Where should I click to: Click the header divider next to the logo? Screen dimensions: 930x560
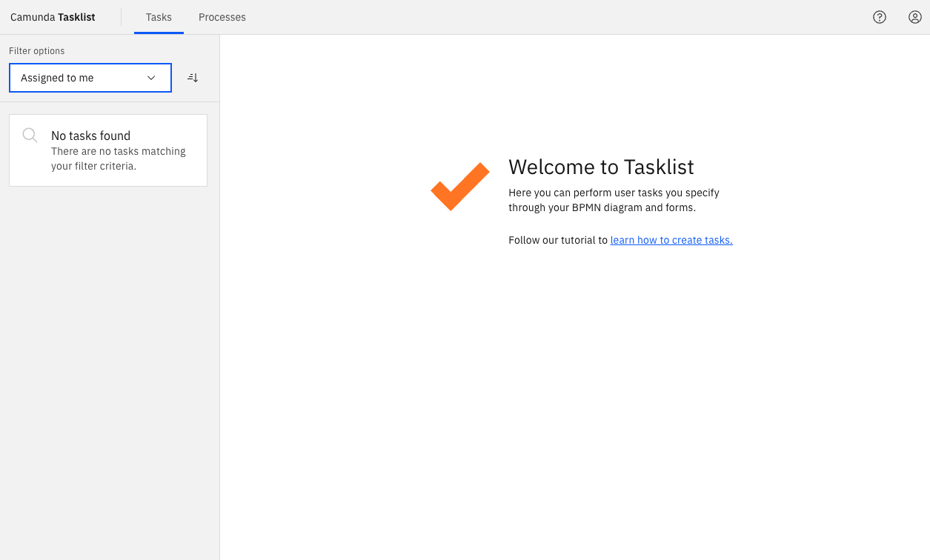[121, 16]
